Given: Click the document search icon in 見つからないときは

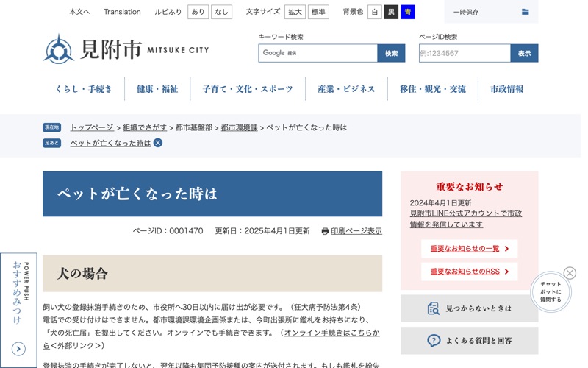Looking at the screenshot, I should [433, 308].
